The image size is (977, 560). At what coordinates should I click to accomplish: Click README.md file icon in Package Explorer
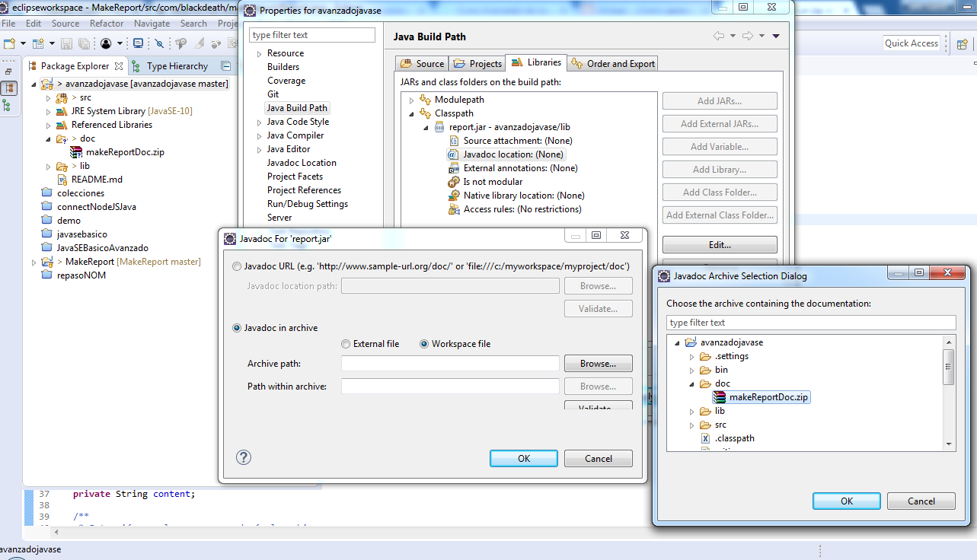pos(64,180)
